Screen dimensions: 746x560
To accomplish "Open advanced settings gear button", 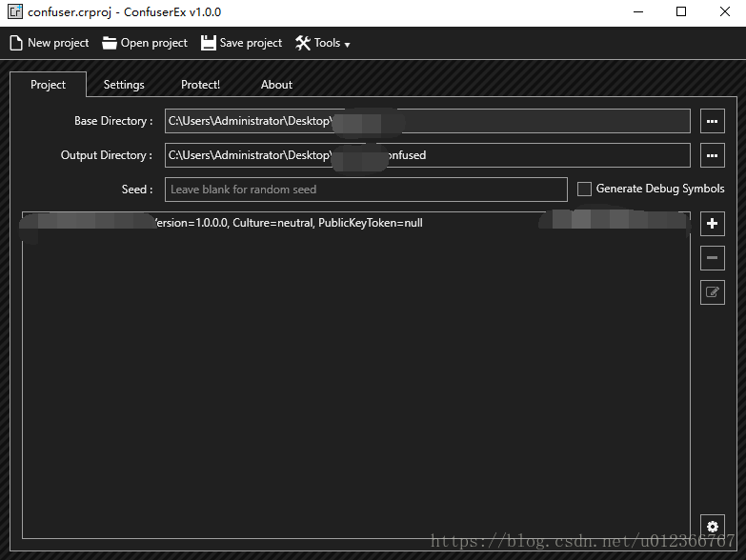I will 713,527.
